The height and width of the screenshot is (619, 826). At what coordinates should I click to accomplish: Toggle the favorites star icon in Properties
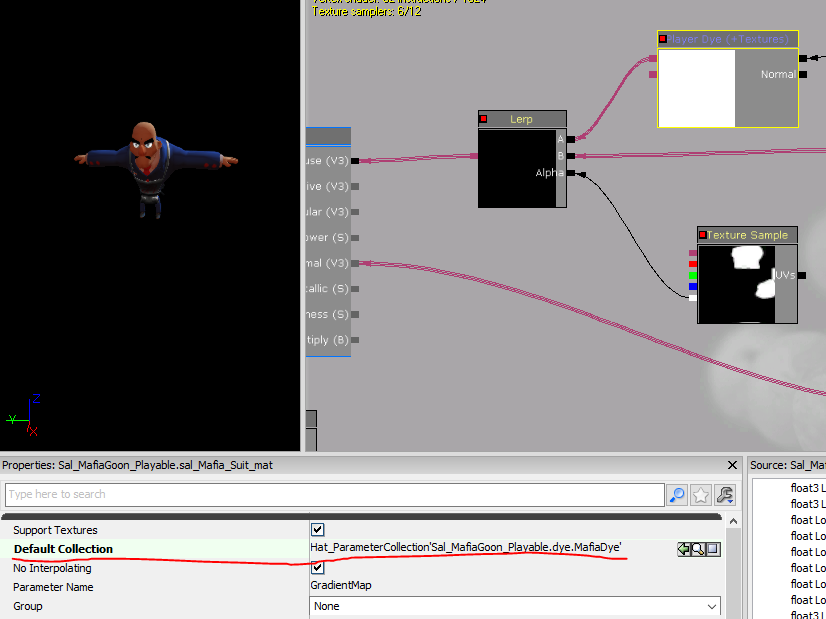pyautogui.click(x=701, y=495)
